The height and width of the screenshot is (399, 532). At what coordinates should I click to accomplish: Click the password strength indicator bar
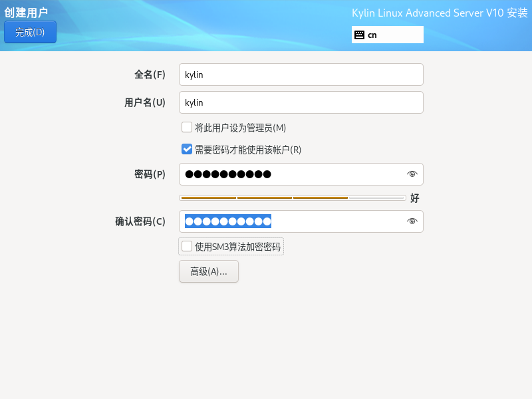(291, 197)
